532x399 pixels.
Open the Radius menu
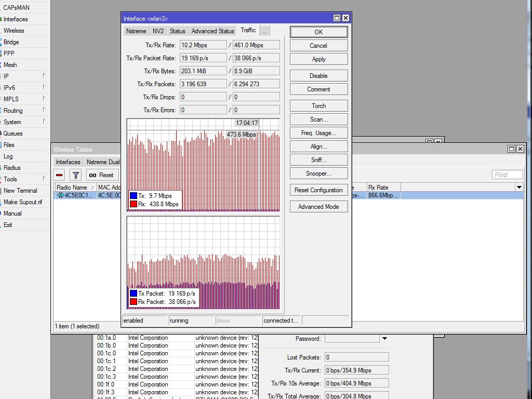(x=12, y=168)
